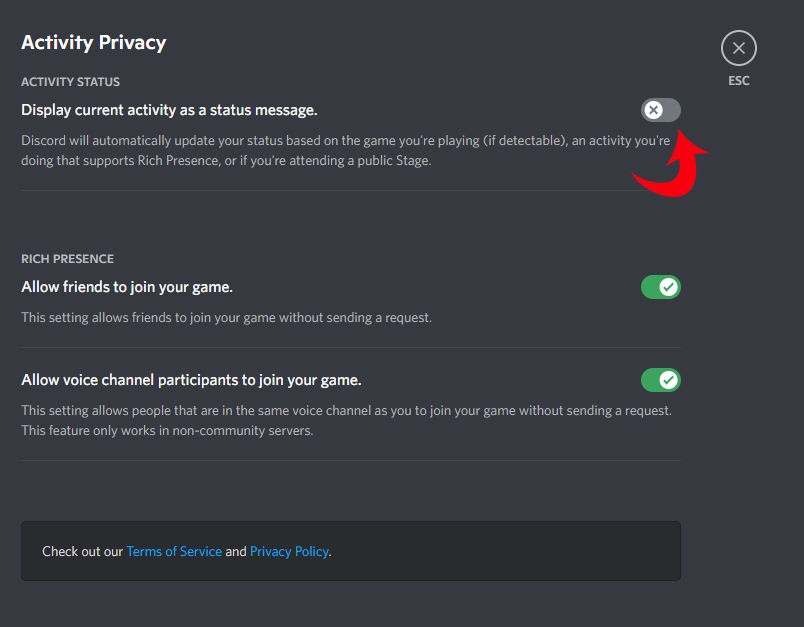Click the footer panel mentioning Terms of Service
Viewport: 804px width, 627px height.
(350, 551)
